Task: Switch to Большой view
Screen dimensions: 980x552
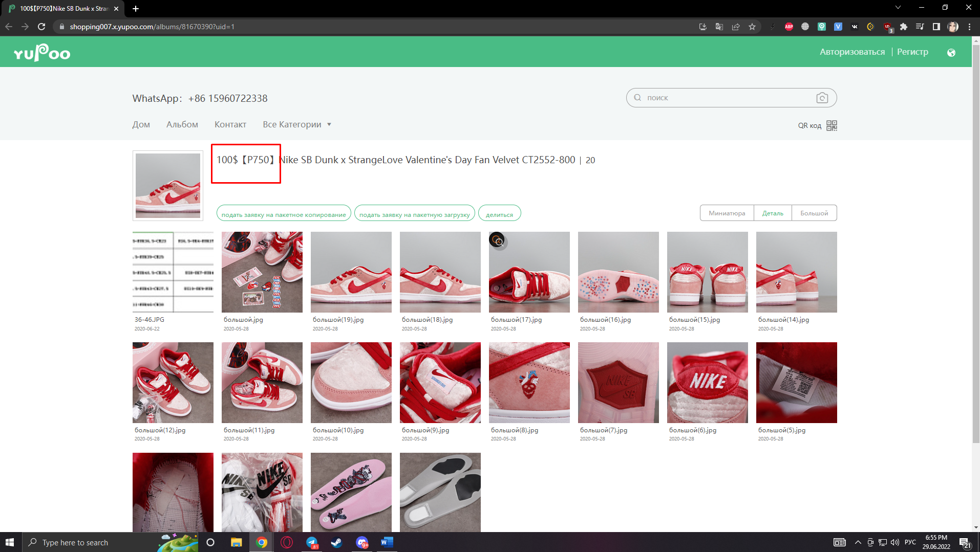Action: click(814, 213)
